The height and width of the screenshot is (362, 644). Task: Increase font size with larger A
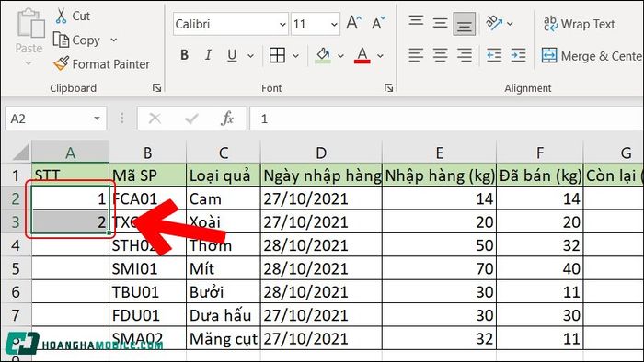(353, 23)
